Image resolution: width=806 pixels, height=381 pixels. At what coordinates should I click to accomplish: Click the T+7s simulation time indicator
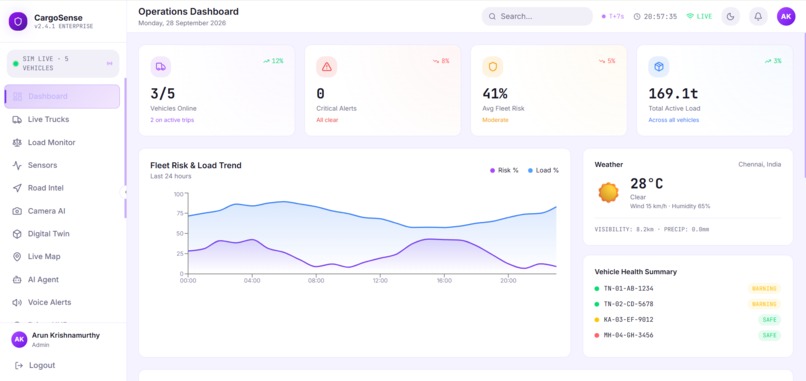[x=613, y=16]
